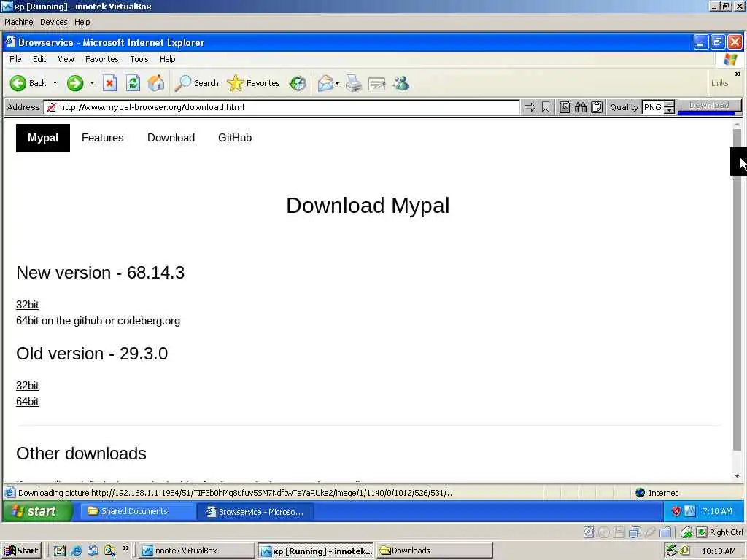
Task: Open the Forward history dropdown arrow
Action: tap(92, 83)
